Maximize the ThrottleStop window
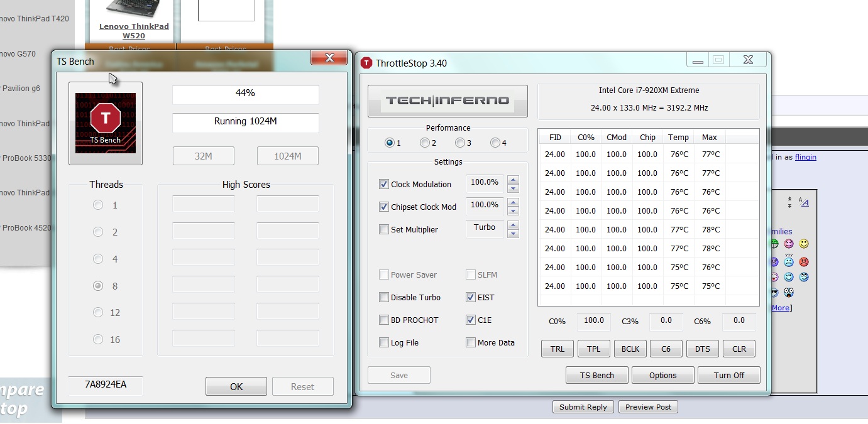This screenshot has width=868, height=424. coord(718,60)
